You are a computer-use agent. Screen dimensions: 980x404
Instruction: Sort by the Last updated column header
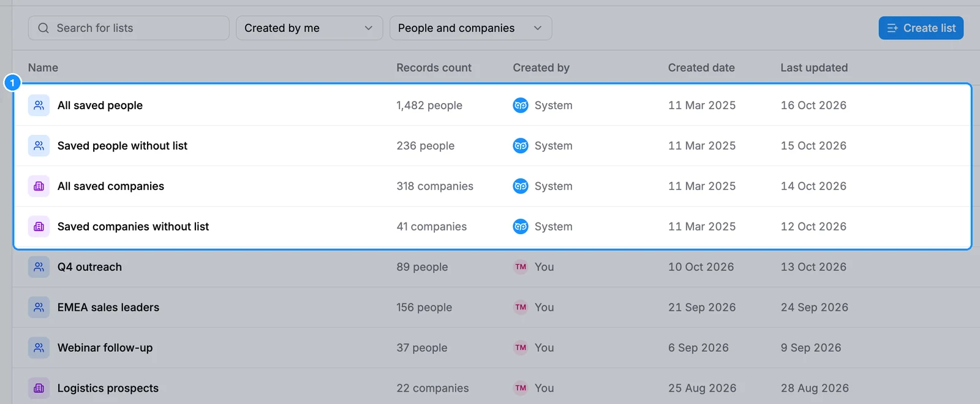pos(814,68)
